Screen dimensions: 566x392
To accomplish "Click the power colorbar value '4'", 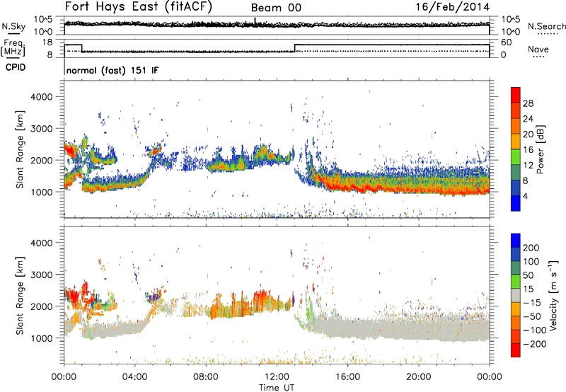I will pos(525,196).
